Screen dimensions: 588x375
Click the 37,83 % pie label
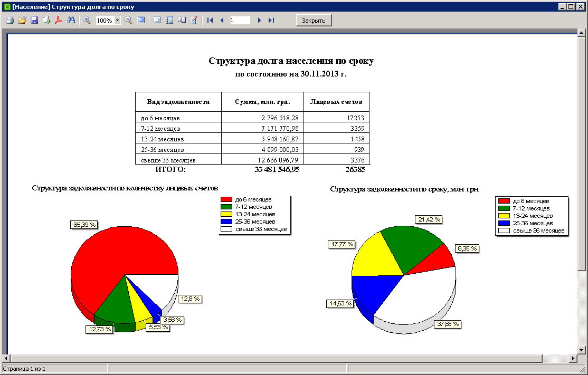448,324
